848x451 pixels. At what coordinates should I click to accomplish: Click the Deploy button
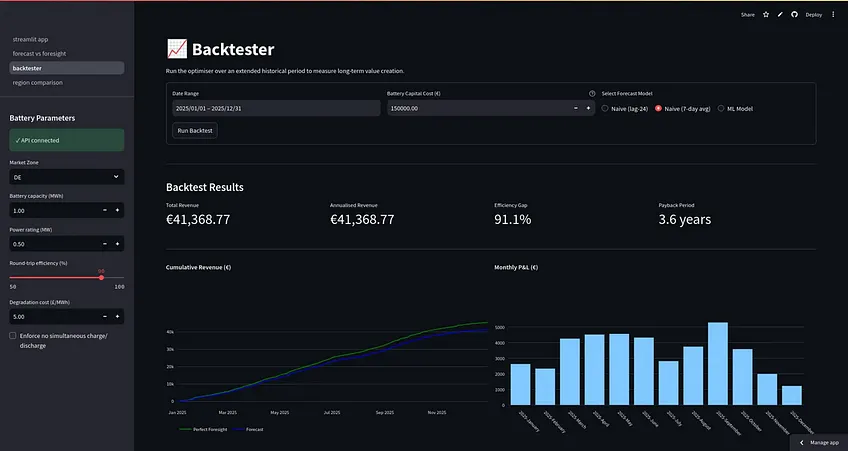coord(814,15)
